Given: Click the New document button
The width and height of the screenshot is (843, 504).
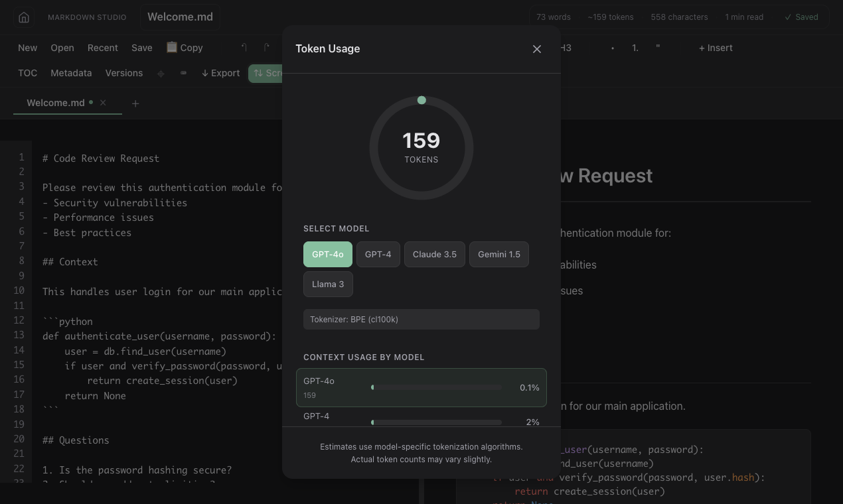Looking at the screenshot, I should [x=27, y=47].
